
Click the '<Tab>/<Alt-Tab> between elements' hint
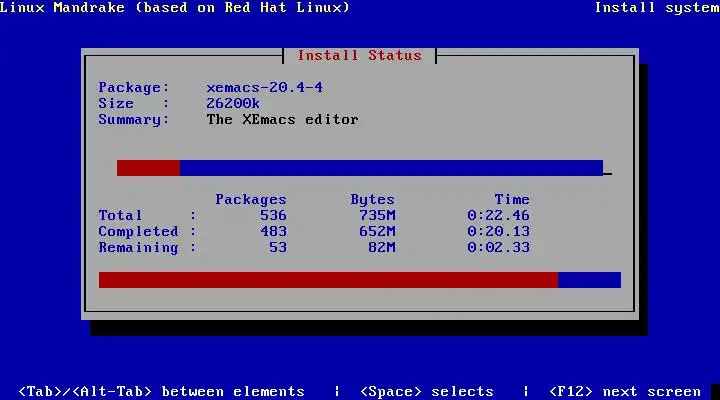[161, 391]
